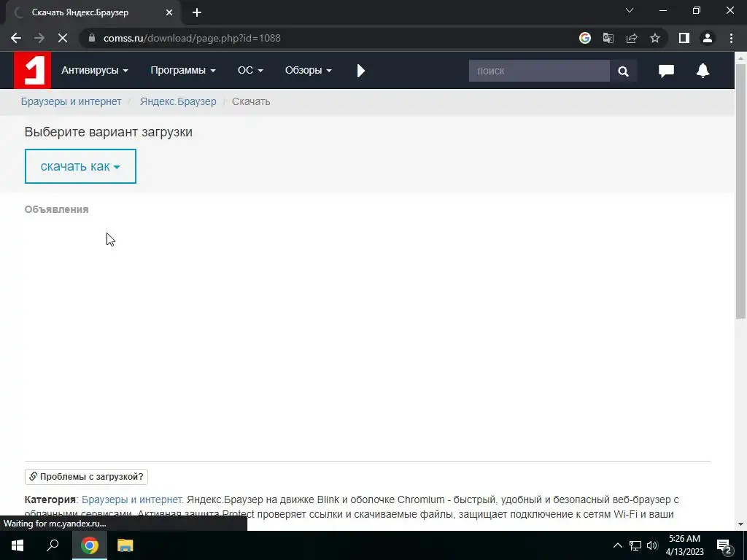Open the taskbar clock and date
The image size is (747, 560).
coord(684,545)
